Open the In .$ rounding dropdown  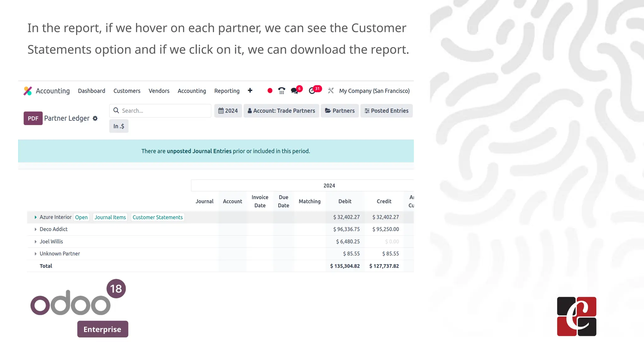[x=119, y=126]
